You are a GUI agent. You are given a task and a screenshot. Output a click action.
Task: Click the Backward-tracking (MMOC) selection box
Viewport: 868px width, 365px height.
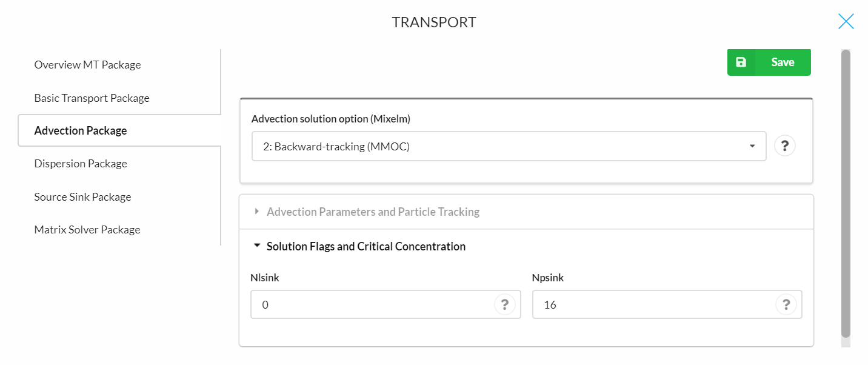[509, 146]
